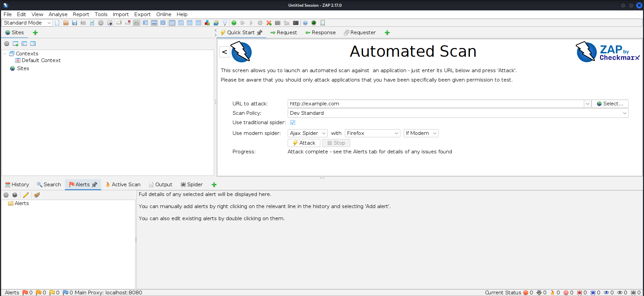Click the green plus after Requester tab
This screenshot has height=296, width=644.
[387, 33]
